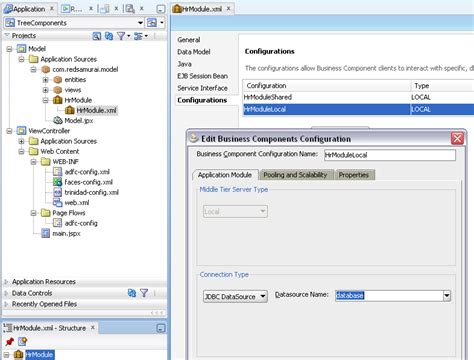Viewport: 474px width, 360px height.
Task: Open the EJB Session Bean section
Action: pyautogui.click(x=202, y=76)
